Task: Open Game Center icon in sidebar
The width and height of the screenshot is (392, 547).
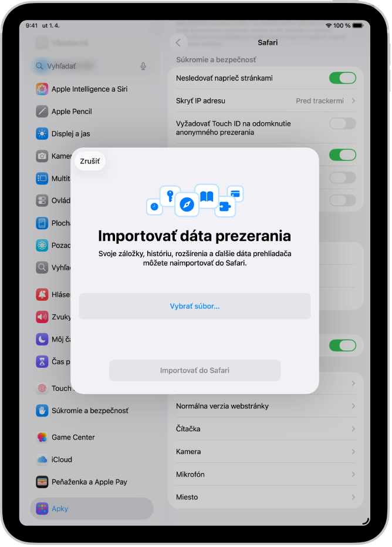Action: pos(42,437)
